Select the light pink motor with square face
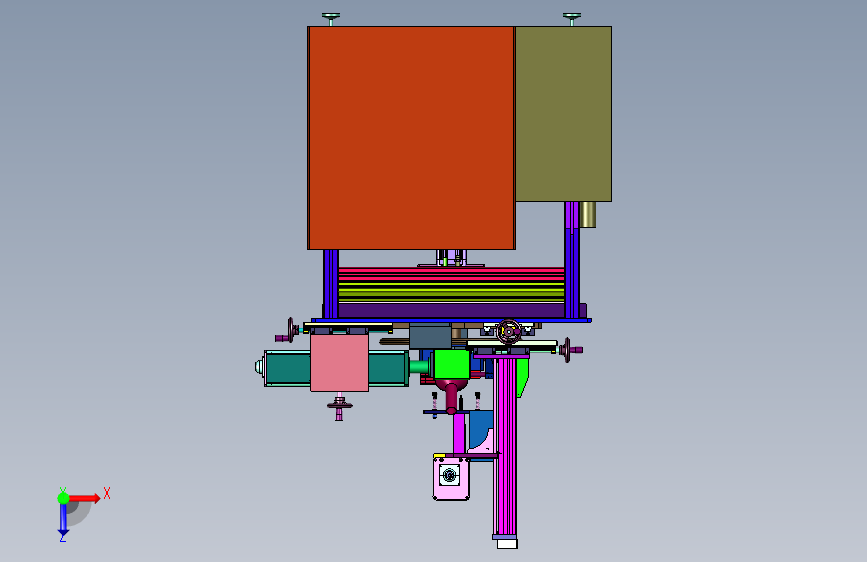This screenshot has width=867, height=562. [x=451, y=477]
